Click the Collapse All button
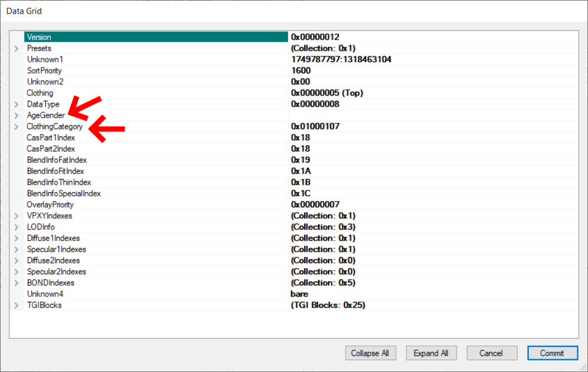The height and width of the screenshot is (372, 588). 370,352
